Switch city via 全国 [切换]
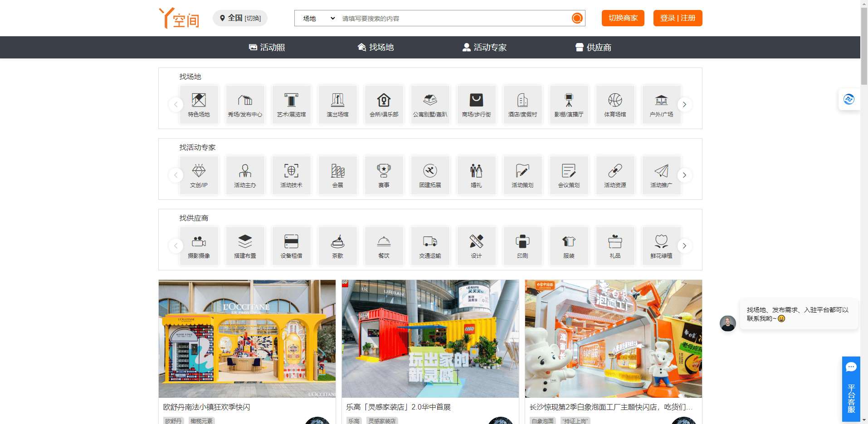The image size is (868, 424). [240, 18]
